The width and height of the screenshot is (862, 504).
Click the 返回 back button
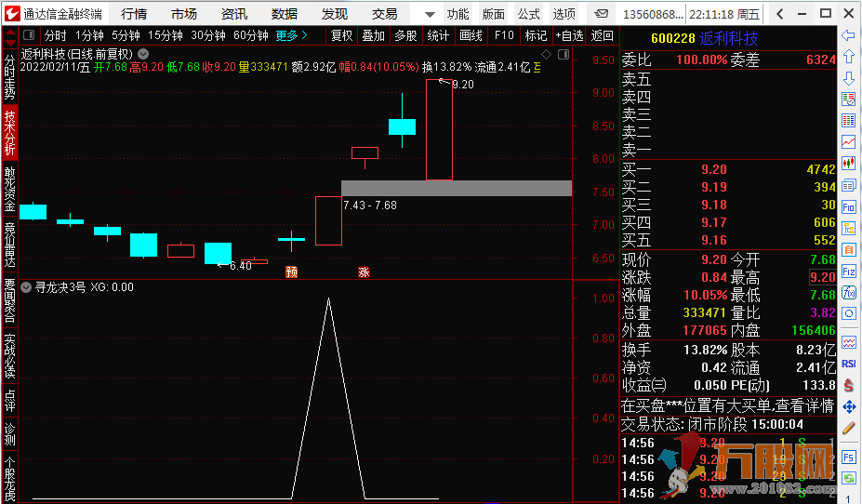[603, 35]
